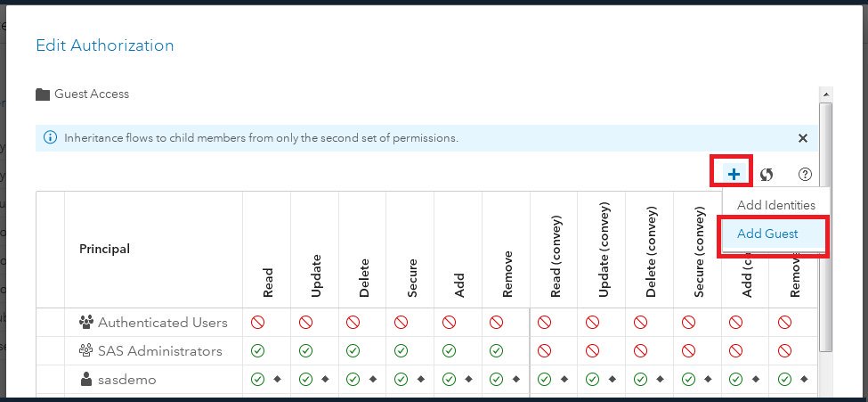Click the sasdemo user icon

pos(85,379)
